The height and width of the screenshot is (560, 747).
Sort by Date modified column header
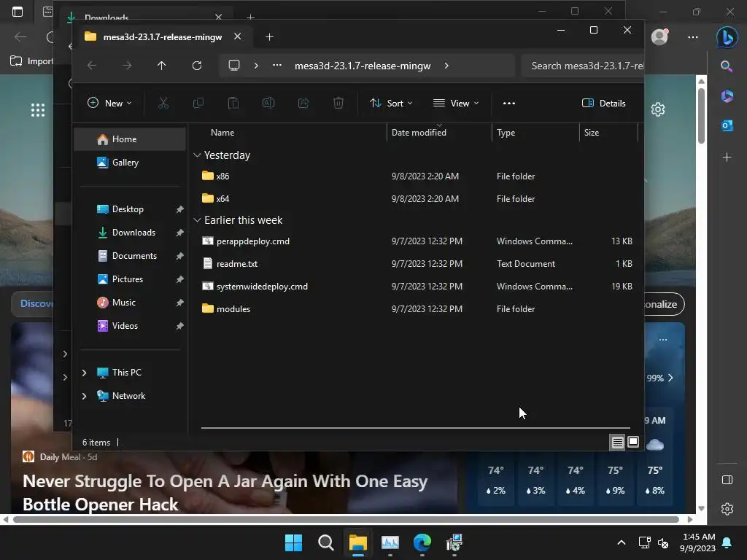coord(439,133)
